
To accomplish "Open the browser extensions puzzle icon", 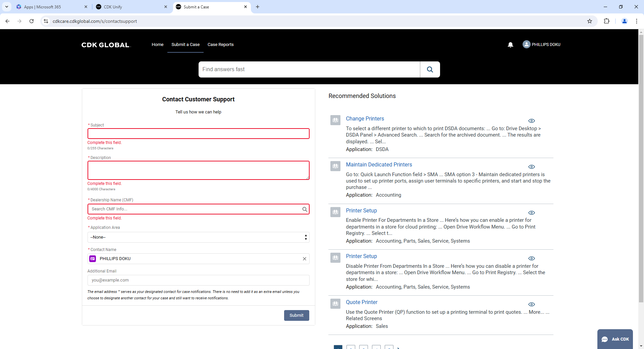I will [x=606, y=21].
